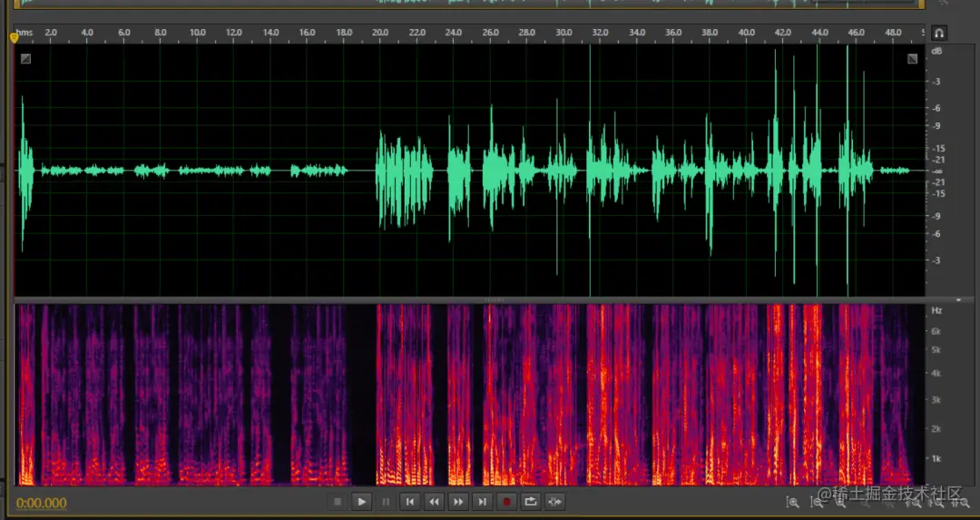Viewport: 980px width, 520px height.
Task: Click the hms label on time ruler
Action: click(x=24, y=33)
